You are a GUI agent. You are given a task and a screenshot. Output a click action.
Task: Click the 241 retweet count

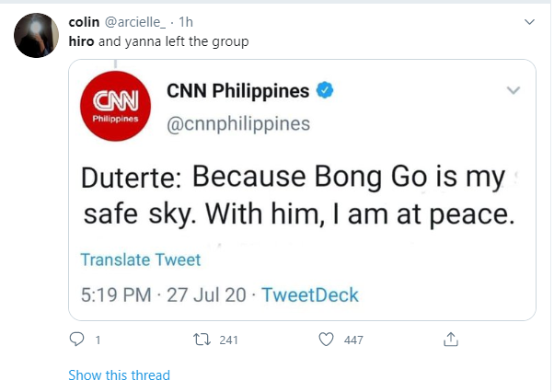[x=228, y=340]
